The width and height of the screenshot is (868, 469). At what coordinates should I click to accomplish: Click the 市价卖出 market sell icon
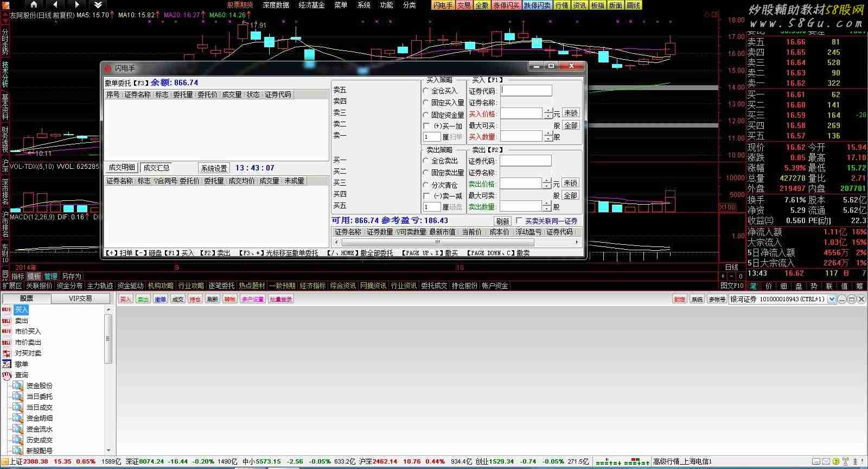(x=7, y=342)
